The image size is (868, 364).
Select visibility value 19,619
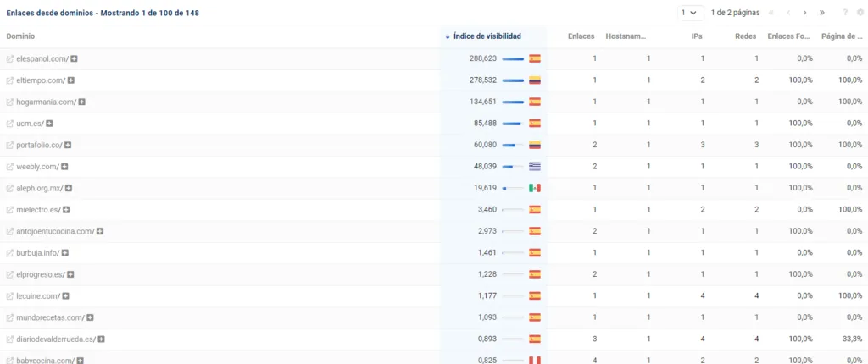click(x=485, y=188)
